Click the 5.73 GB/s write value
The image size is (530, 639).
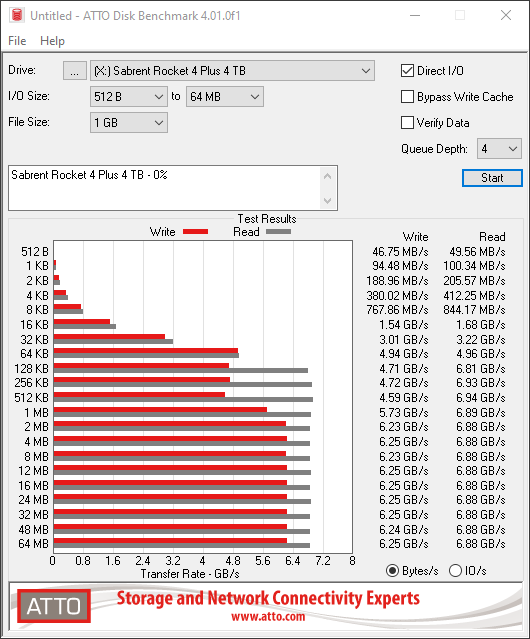[x=404, y=412]
